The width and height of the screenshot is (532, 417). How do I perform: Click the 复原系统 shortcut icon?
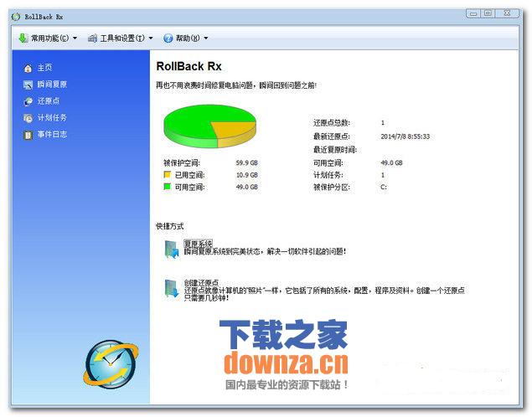[x=172, y=250]
